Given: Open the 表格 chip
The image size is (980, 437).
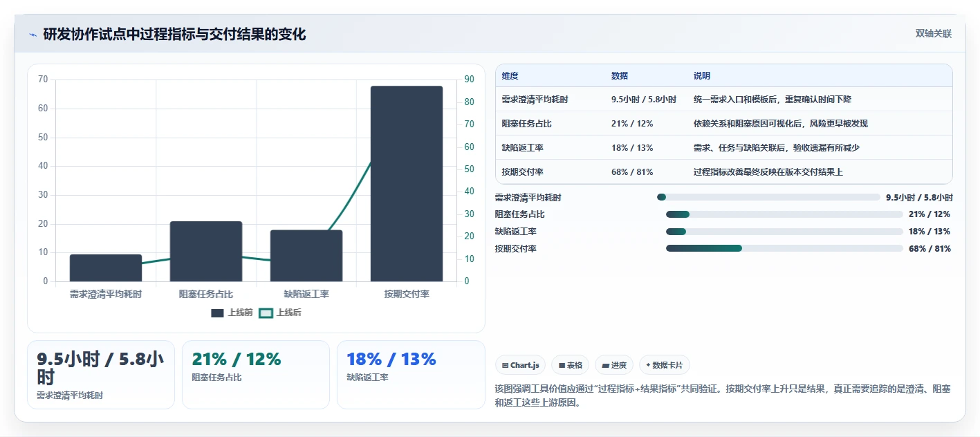Looking at the screenshot, I should coord(570,365).
